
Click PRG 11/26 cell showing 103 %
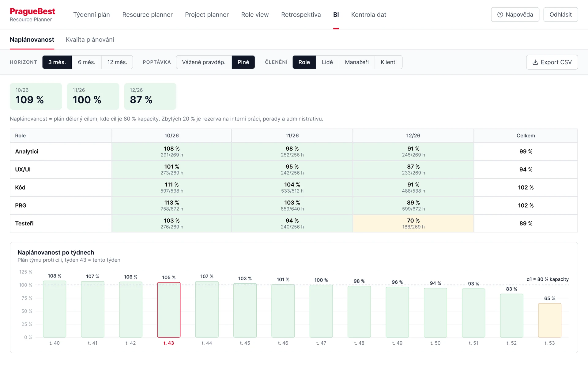292,205
